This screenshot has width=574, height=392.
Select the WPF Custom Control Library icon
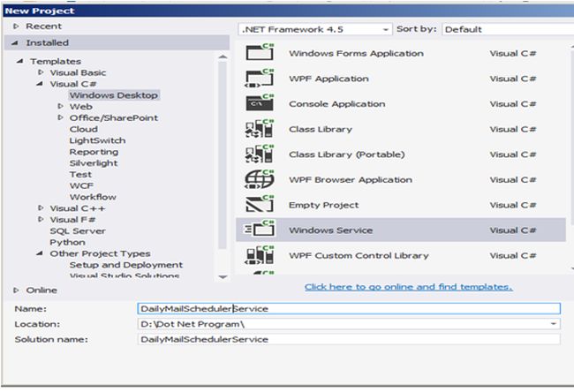coord(260,255)
